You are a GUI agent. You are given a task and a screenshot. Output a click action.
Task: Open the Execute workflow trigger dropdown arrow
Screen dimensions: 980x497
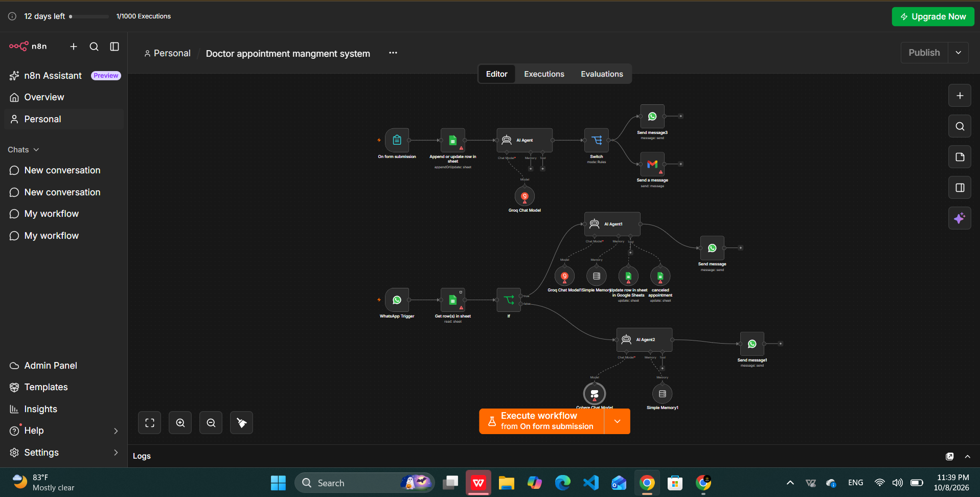(x=617, y=421)
